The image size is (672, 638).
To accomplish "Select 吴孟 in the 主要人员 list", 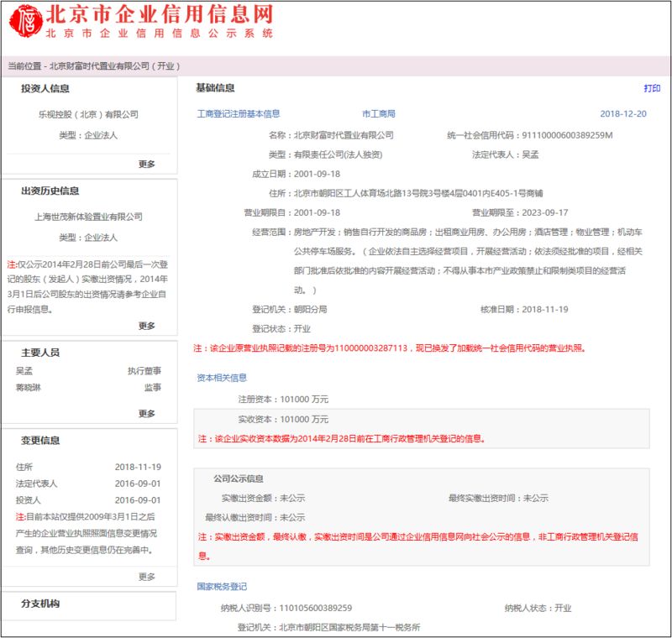I will pyautogui.click(x=24, y=371).
